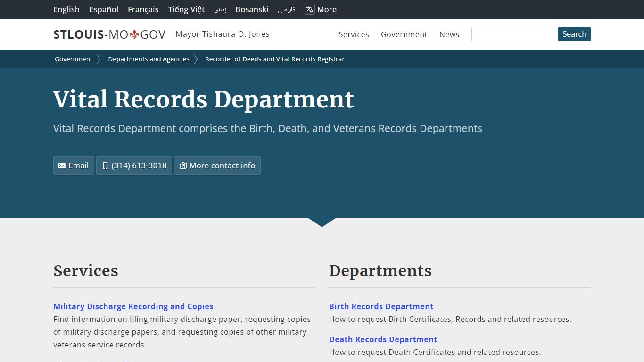Click the Vital Records Department heading

point(204,99)
